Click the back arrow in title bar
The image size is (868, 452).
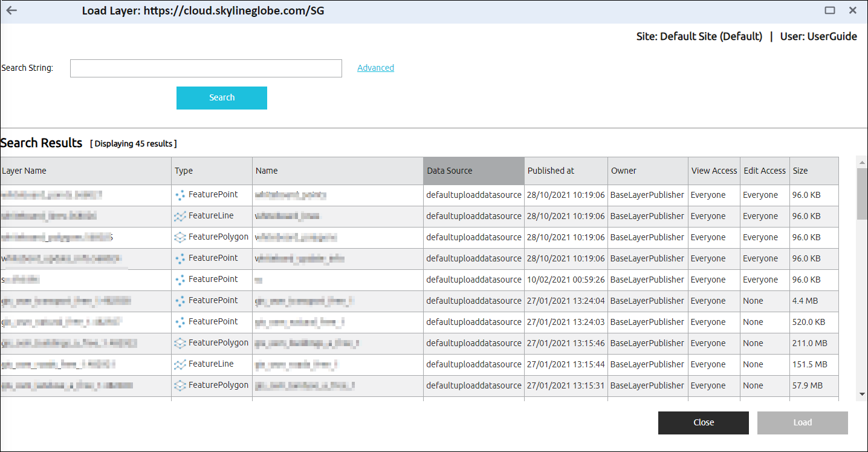[11, 10]
